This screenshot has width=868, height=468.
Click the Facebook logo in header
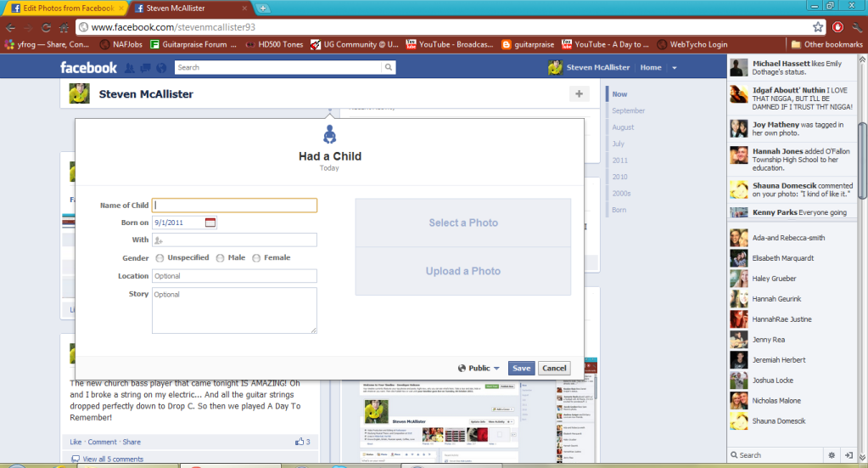pos(88,68)
